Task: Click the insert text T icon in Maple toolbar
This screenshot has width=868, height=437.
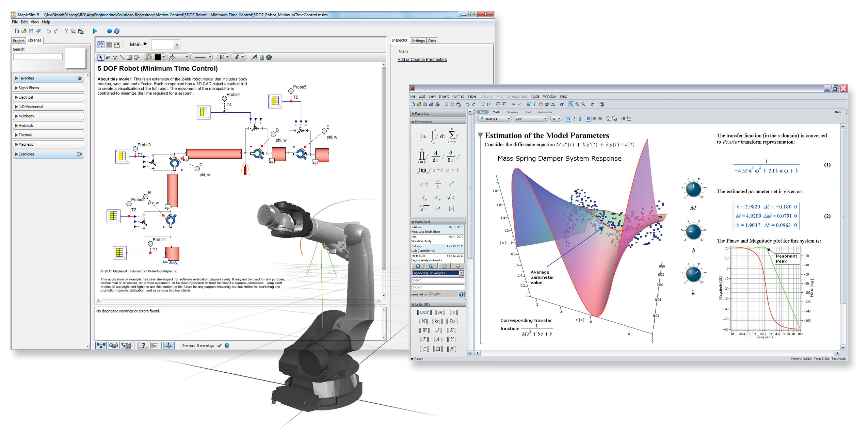Action: coord(483,104)
